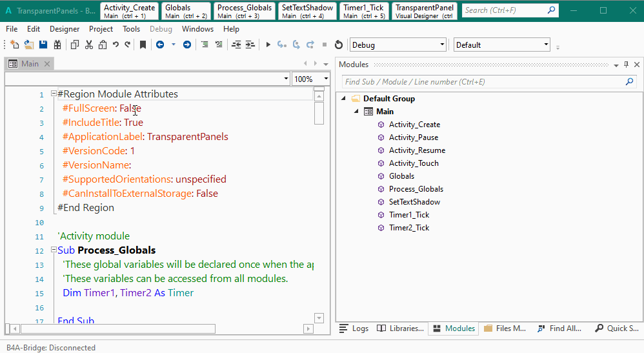Screen dimensions: 644x353
Task: Jump to SetTextShadow title bar shortcut
Action: tap(307, 11)
